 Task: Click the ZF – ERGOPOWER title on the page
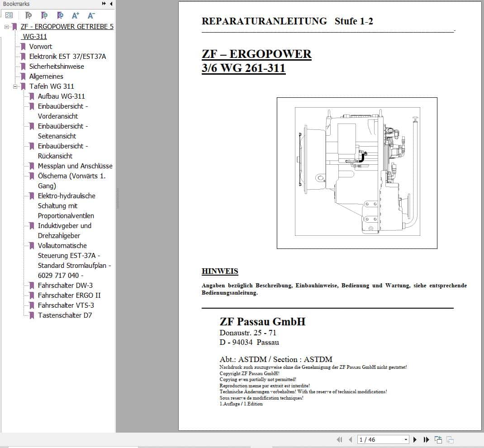[x=256, y=54]
